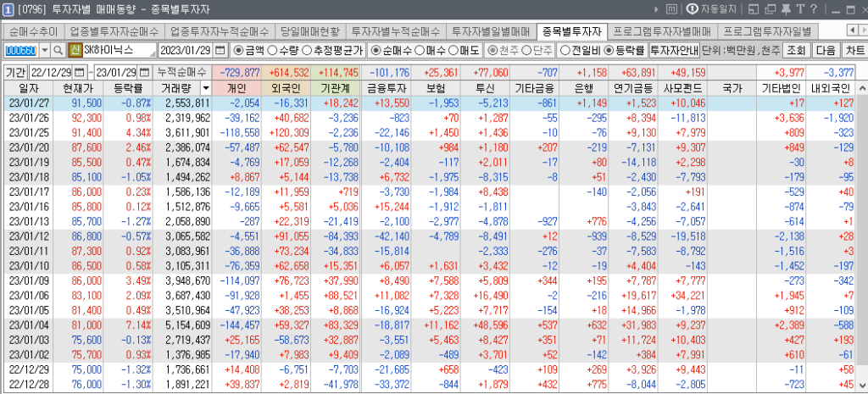The height and width of the screenshot is (394, 868).
Task: Open the calendar picker for 2023/01/29
Action: tap(220, 51)
